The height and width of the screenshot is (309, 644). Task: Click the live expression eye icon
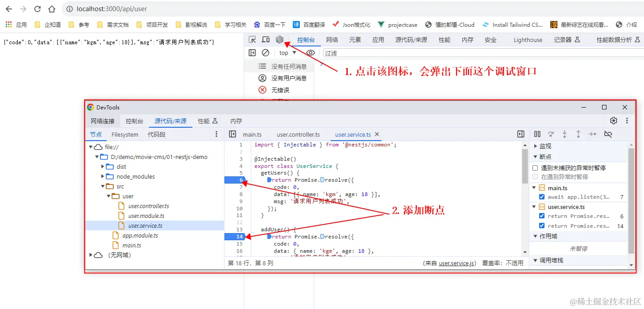310,53
